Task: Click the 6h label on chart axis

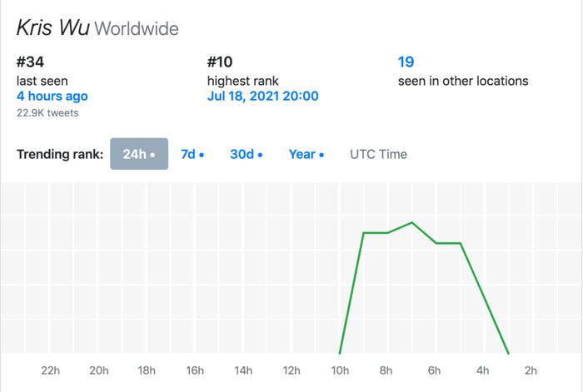Action: coord(434,370)
